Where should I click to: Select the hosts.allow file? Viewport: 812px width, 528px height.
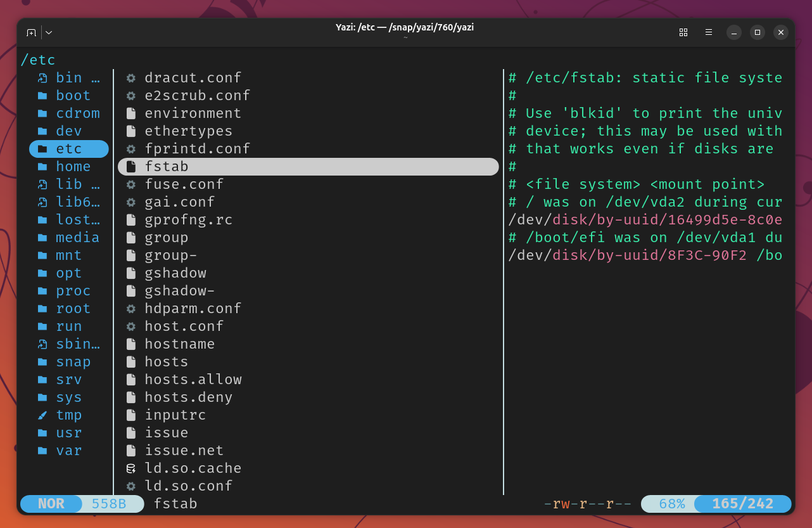pyautogui.click(x=193, y=380)
